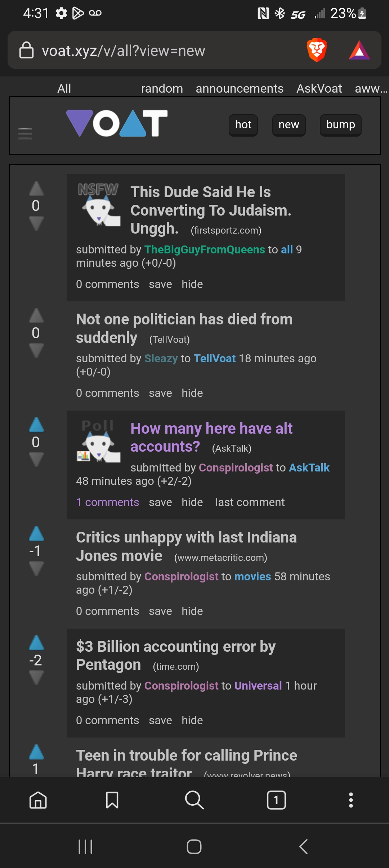Open the three-dot browser menu

351,800
